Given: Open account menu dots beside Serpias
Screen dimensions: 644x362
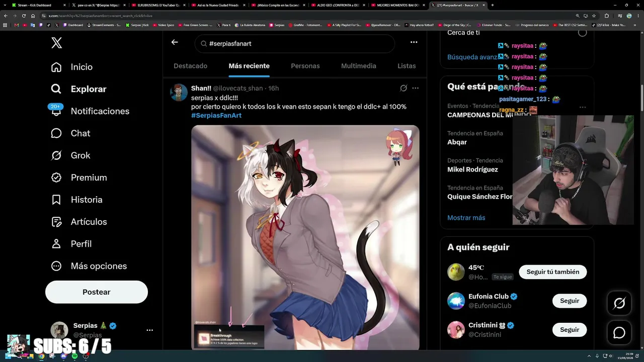Looking at the screenshot, I should tap(149, 330).
